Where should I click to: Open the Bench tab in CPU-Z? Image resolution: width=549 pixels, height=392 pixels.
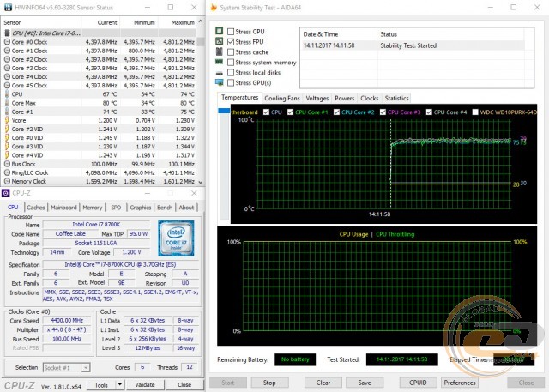(165, 208)
